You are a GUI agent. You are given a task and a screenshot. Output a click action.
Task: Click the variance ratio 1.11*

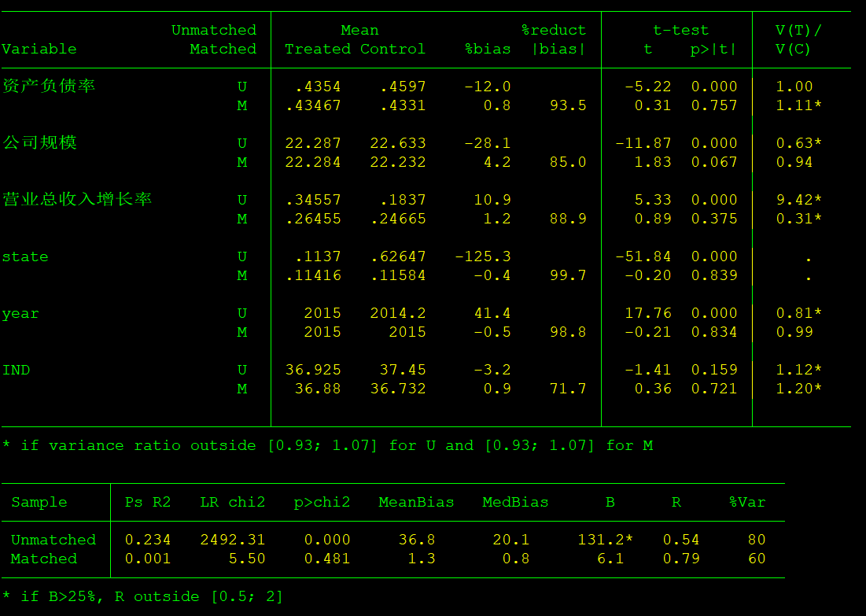coord(798,105)
